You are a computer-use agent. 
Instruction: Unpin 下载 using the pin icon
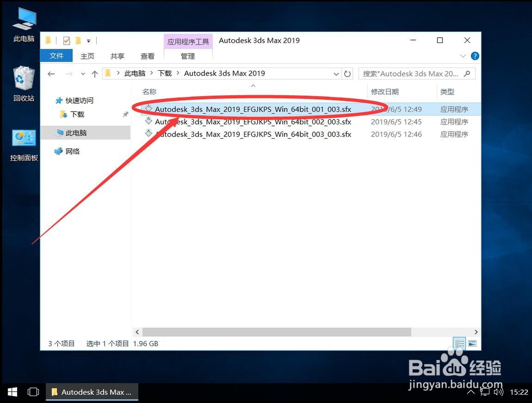126,114
